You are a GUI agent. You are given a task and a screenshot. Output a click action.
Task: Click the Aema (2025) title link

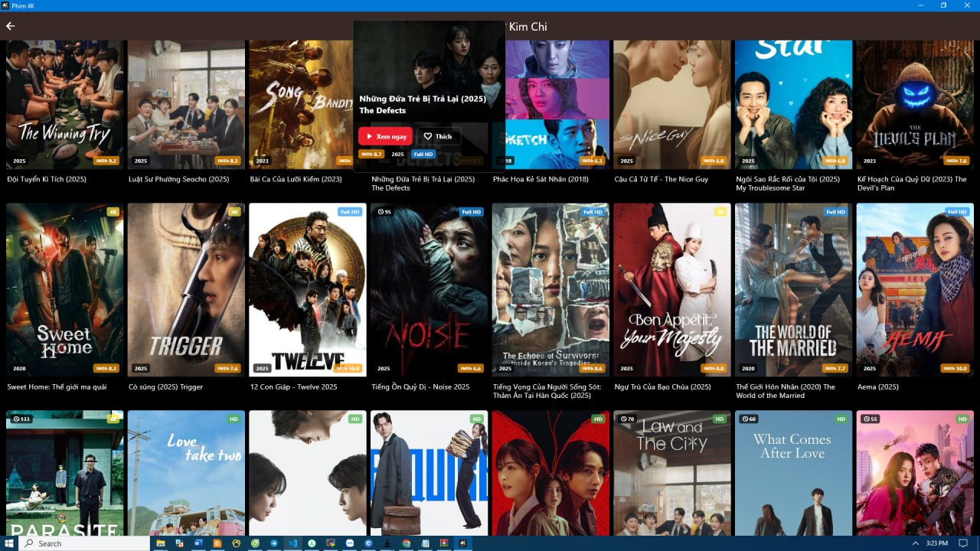pos(877,387)
